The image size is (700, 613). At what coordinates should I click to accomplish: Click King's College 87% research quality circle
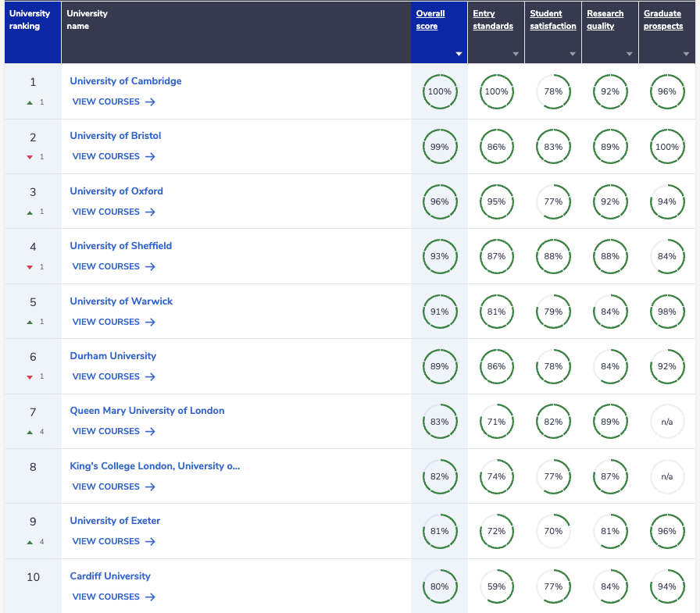click(610, 476)
